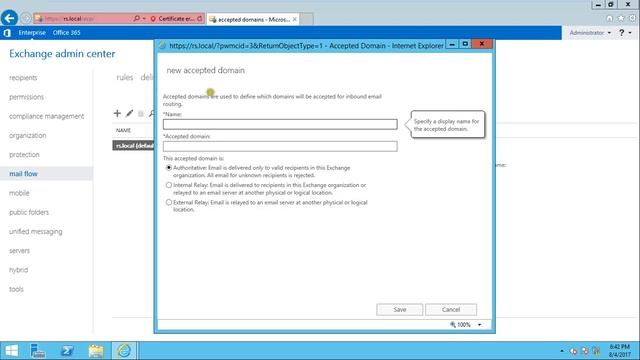Select mail flow in left navigation
Image resolution: width=640 pixels, height=360 pixels.
tap(23, 174)
